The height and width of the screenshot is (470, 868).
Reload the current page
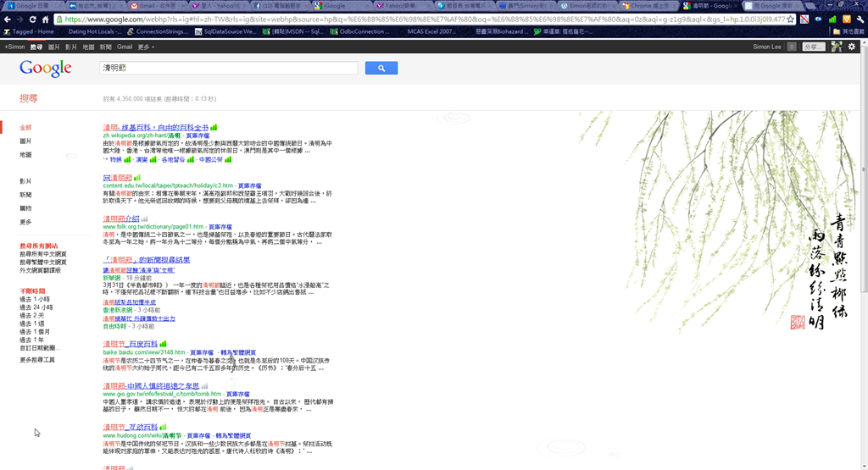point(33,19)
